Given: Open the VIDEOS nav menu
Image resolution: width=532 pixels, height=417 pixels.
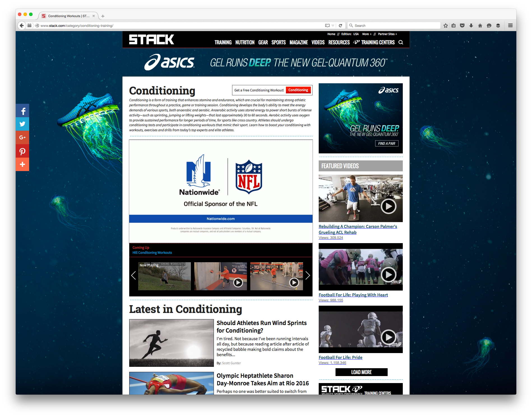Looking at the screenshot, I should point(318,42).
